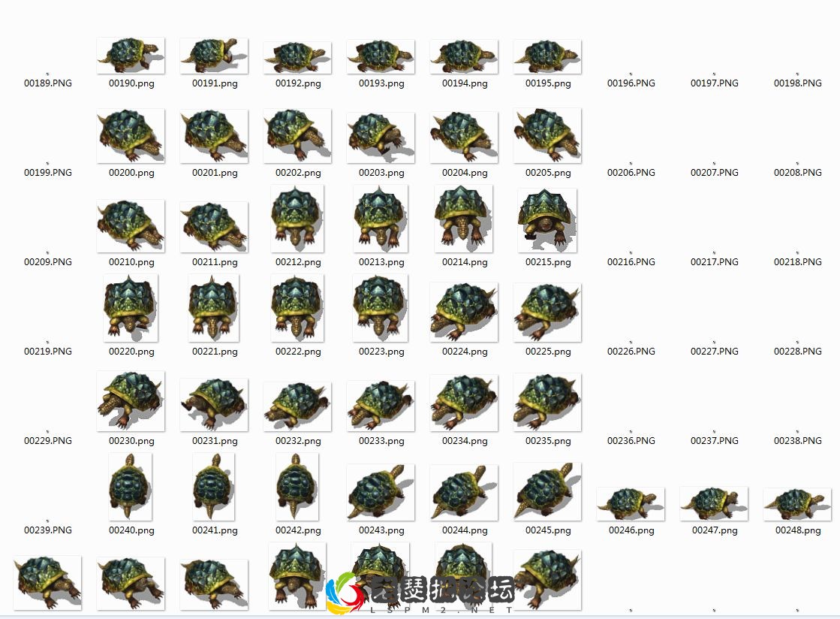Screen dimensions: 840x619
Task: Choose the 00201.png thumbnail
Action: pyautogui.click(x=214, y=136)
